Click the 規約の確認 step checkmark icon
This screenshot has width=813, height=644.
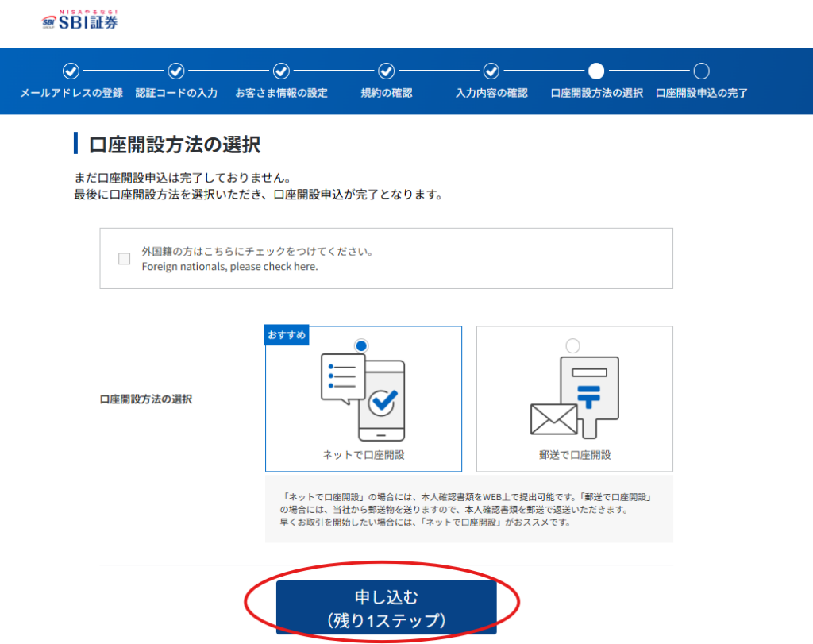(x=387, y=71)
